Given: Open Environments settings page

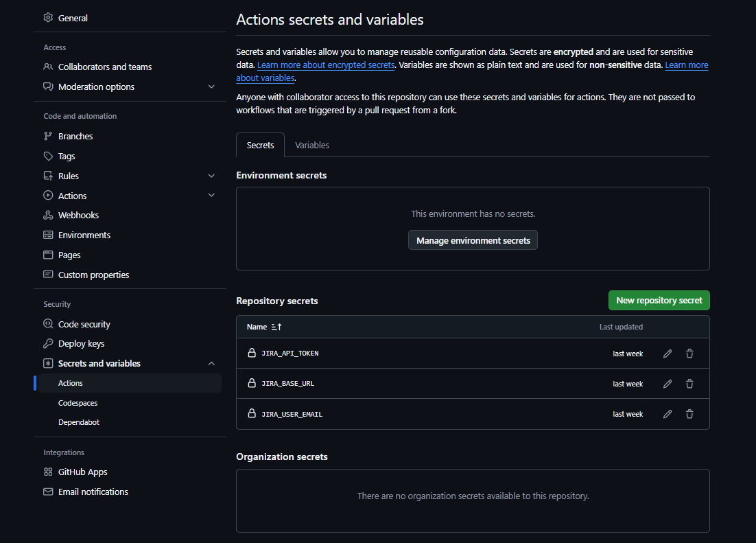Looking at the screenshot, I should [84, 235].
